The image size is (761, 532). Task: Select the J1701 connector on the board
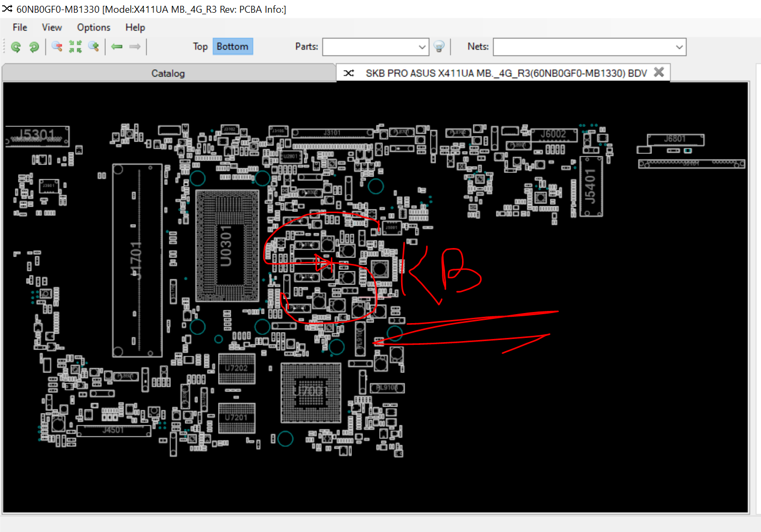point(137,260)
